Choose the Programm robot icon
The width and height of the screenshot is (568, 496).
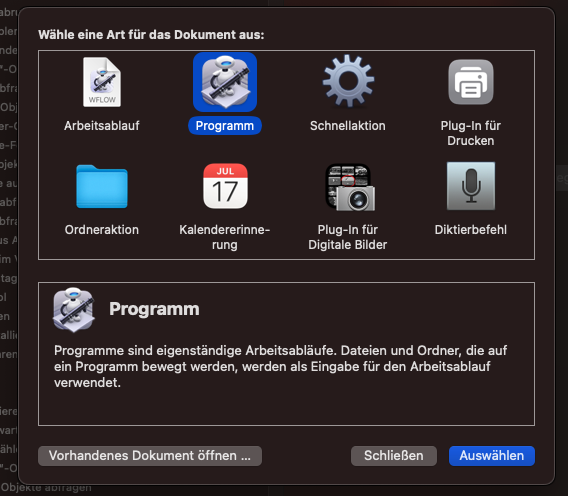coord(225,82)
